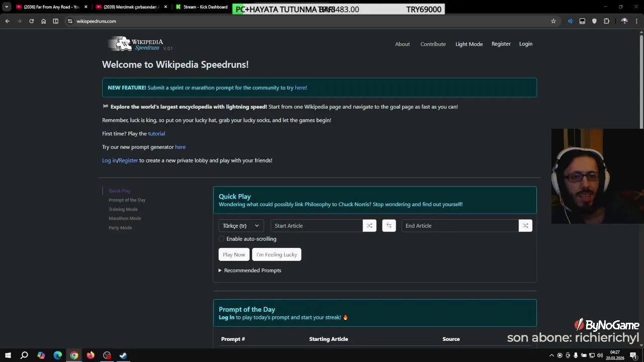Switch to Mercimek çorbasından YouTube tab
The height and width of the screenshot is (362, 644).
click(132, 7)
